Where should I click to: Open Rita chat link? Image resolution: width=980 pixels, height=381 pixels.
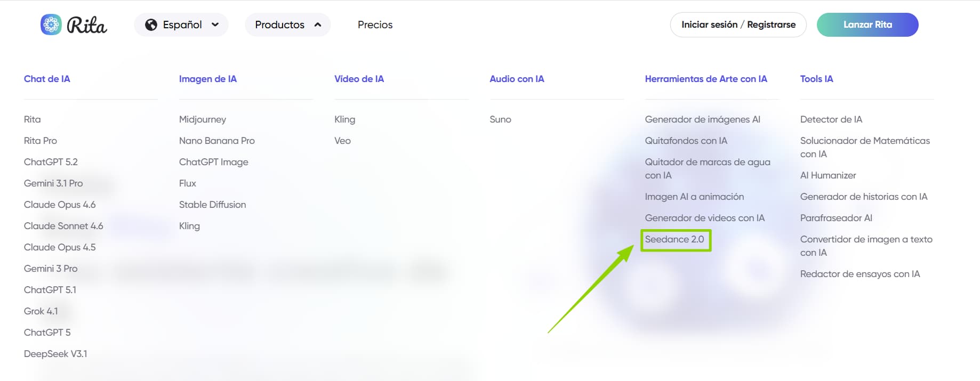click(x=32, y=119)
